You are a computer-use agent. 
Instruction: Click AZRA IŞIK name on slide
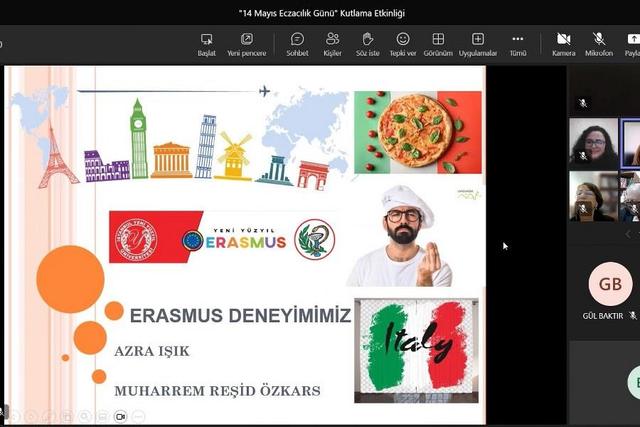(152, 351)
